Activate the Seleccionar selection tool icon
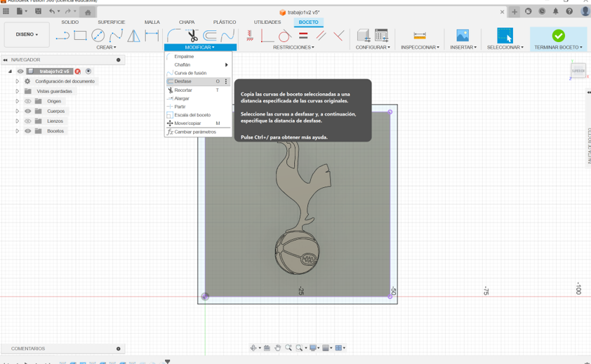The height and width of the screenshot is (364, 591). [505, 36]
